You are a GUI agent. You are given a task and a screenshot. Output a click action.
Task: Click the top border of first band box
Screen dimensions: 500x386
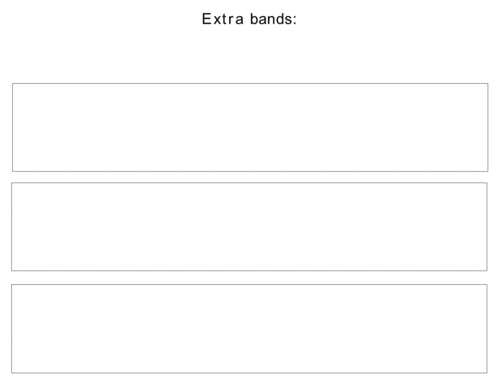pyautogui.click(x=250, y=84)
